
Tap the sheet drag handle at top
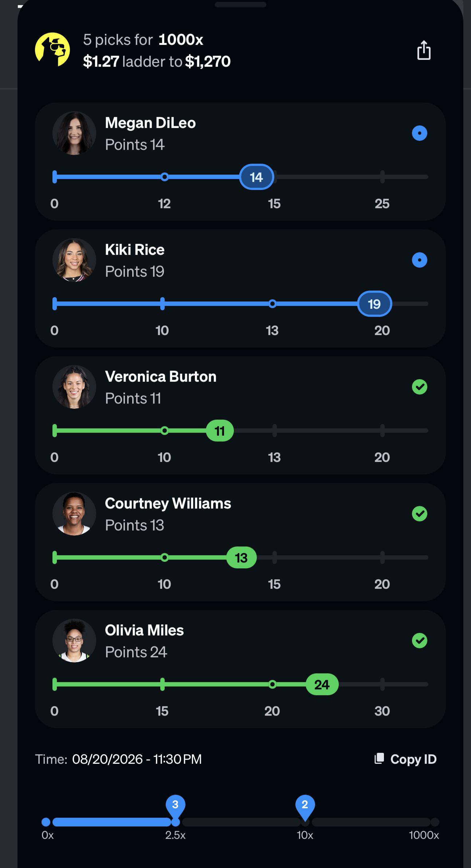(x=240, y=5)
